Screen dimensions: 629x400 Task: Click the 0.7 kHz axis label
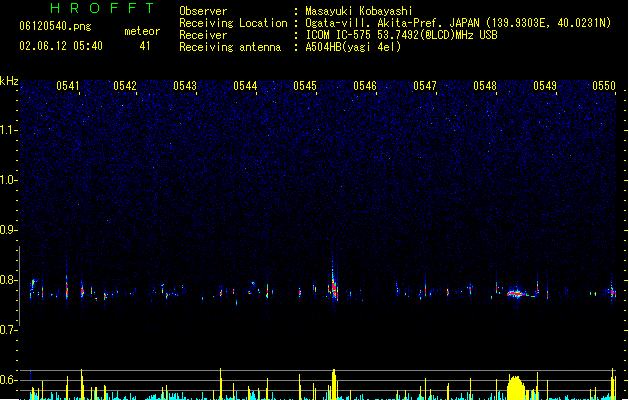coord(8,330)
